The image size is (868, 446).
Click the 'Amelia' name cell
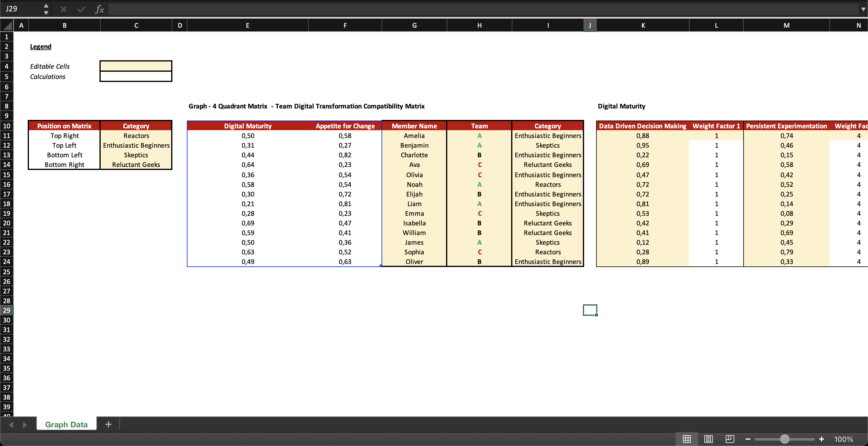pos(414,136)
